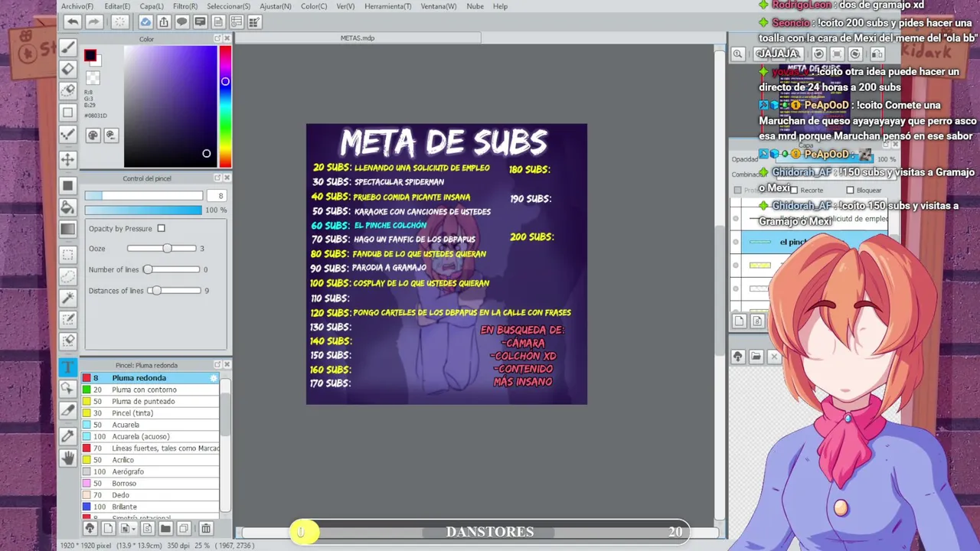The image size is (980, 551).
Task: Select 'Aerógrafo' brush
Action: 150,471
